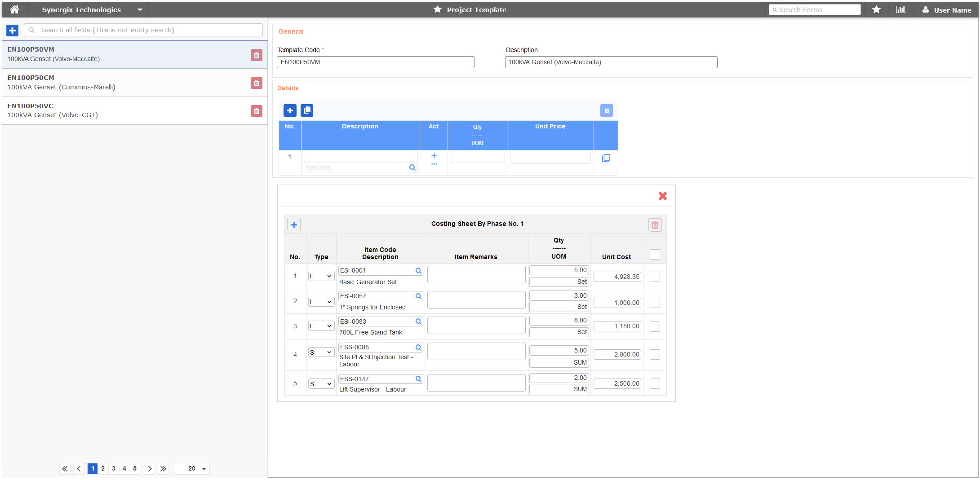The height and width of the screenshot is (480, 980).
Task: Open the User Name menu
Action: 947,9
